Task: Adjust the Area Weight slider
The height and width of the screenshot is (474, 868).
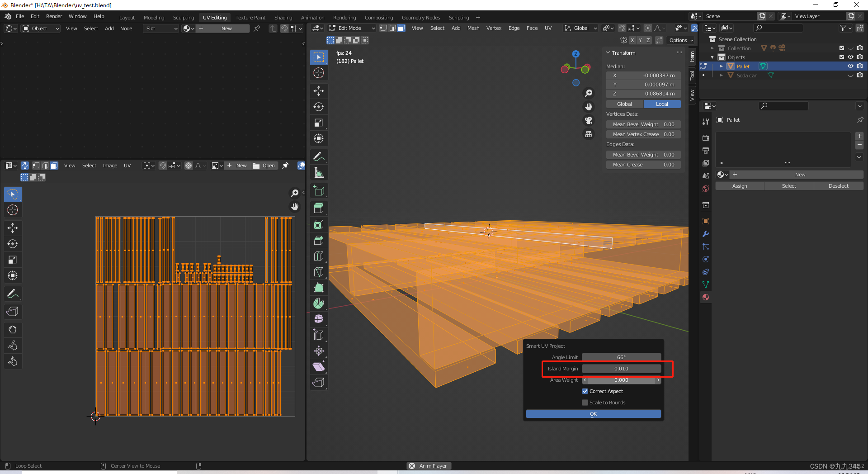Action: tap(621, 380)
